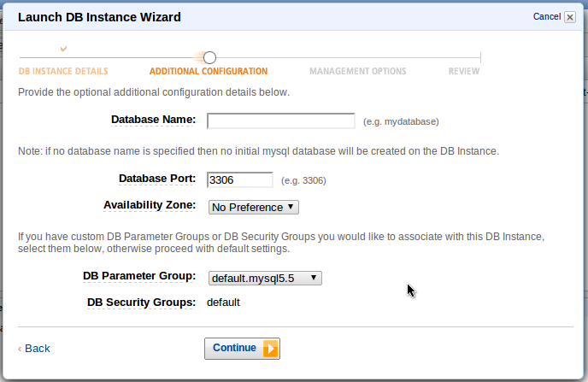Select the Additional Configuration step label

tap(209, 71)
